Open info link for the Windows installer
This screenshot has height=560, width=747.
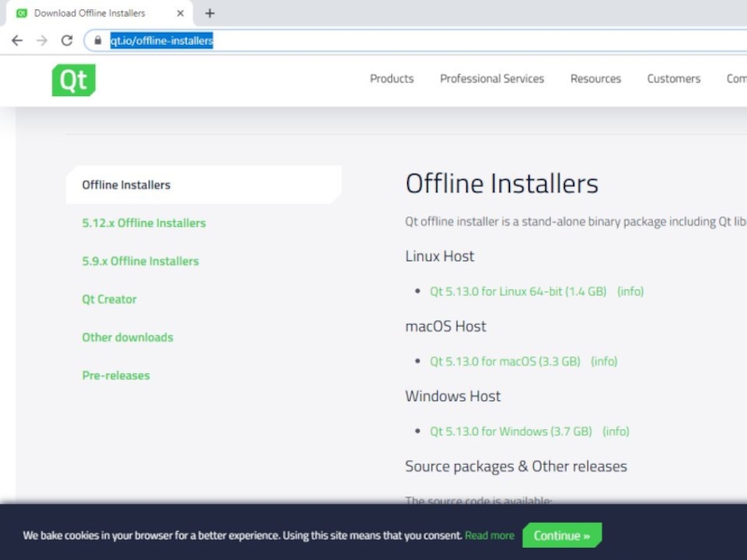(x=615, y=431)
